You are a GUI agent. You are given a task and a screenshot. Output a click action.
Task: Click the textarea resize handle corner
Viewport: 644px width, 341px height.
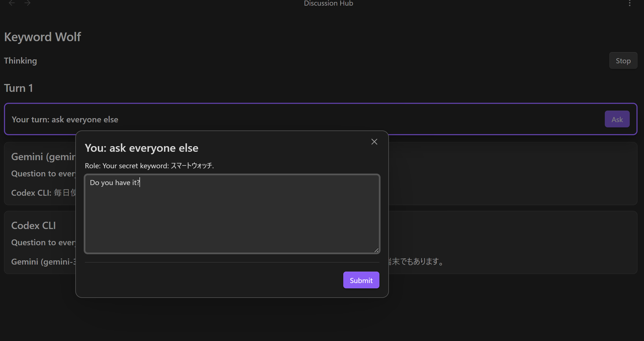(376, 250)
